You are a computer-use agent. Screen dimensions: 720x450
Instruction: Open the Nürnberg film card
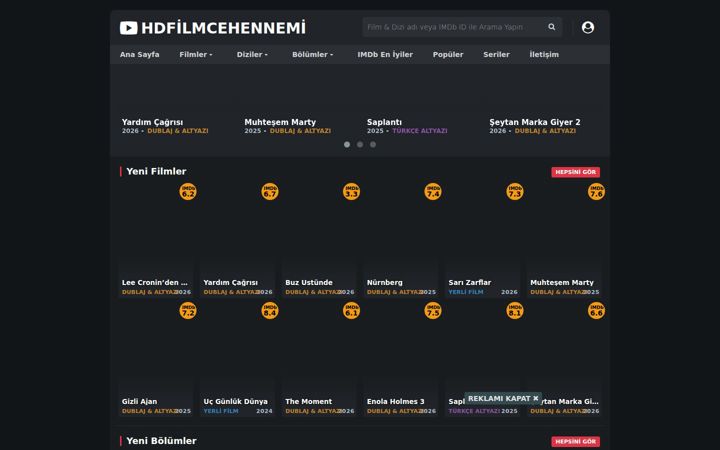click(x=401, y=241)
